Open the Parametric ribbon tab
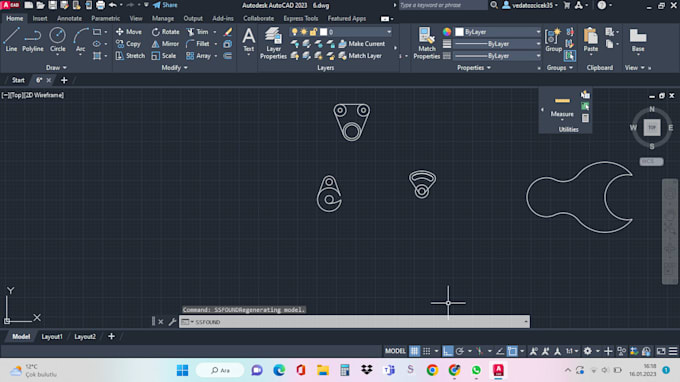680x382 pixels. tap(105, 18)
